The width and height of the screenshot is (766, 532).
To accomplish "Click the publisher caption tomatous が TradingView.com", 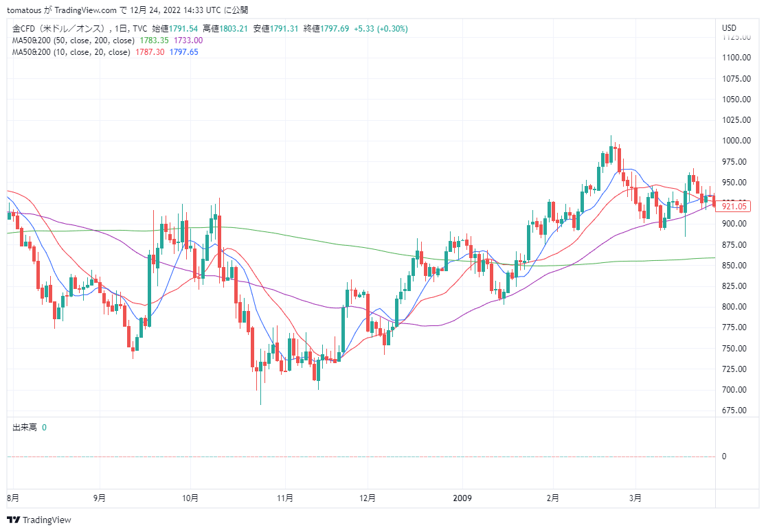I will pos(62,10).
